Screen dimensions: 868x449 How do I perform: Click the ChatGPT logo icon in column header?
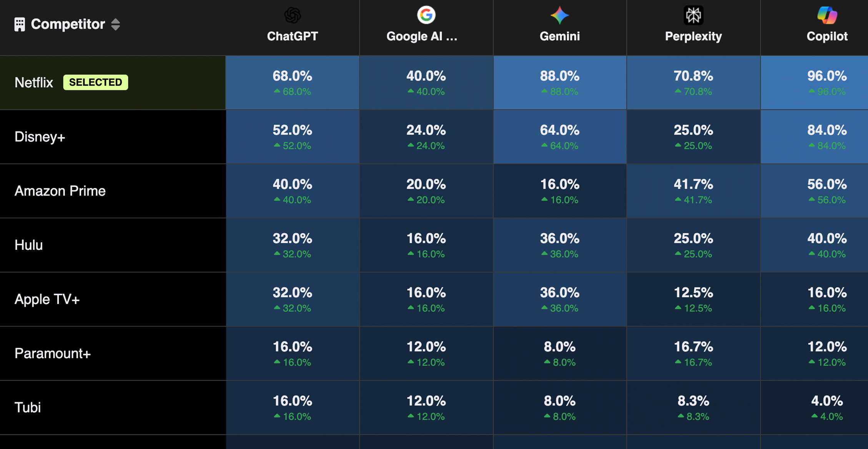point(292,15)
